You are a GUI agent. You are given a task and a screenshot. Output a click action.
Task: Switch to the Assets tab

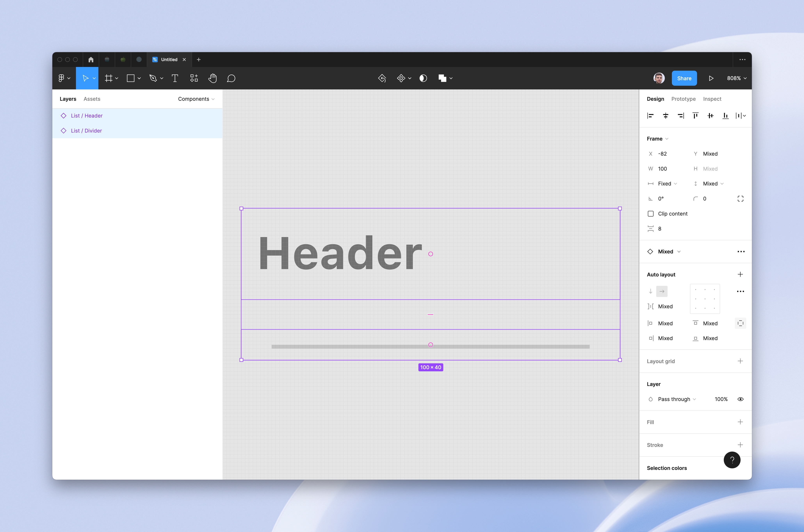point(92,99)
